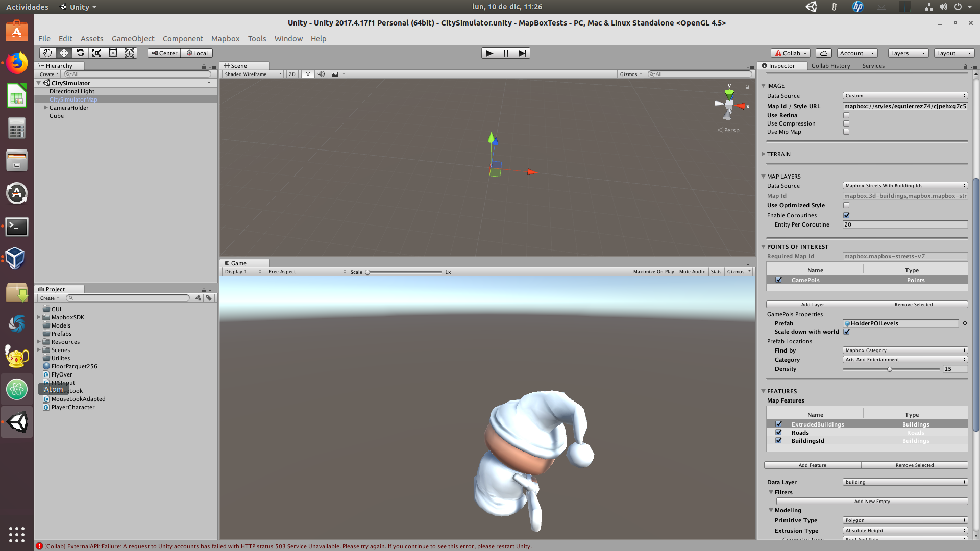The image size is (980, 551).
Task: Click Project search by label icon
Action: 209,298
